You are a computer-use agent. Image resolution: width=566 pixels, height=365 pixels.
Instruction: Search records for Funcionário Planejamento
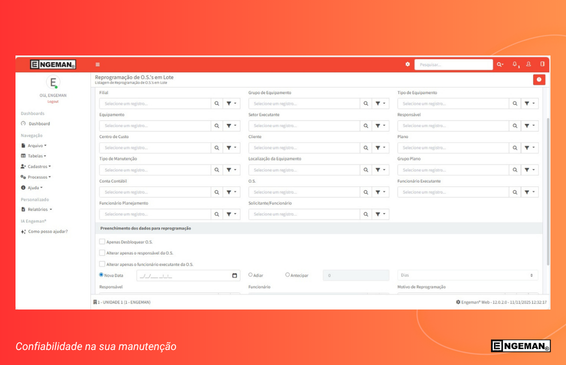[217, 214]
